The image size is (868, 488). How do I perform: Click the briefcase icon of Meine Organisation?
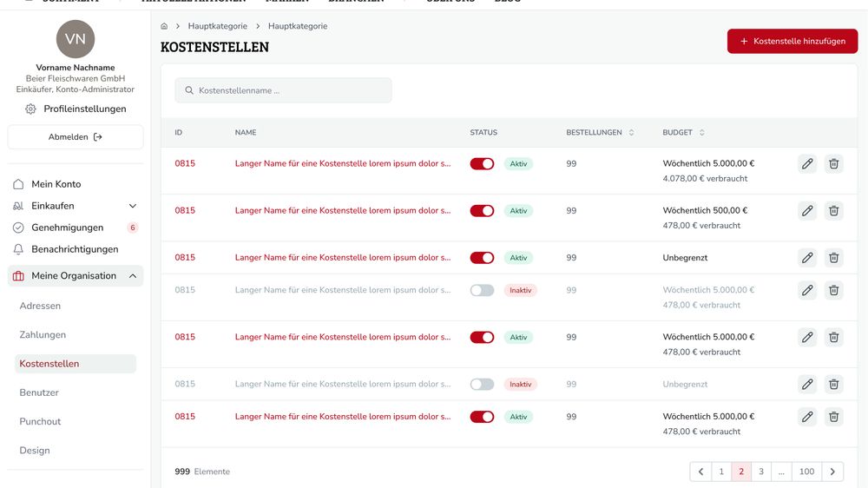18,276
